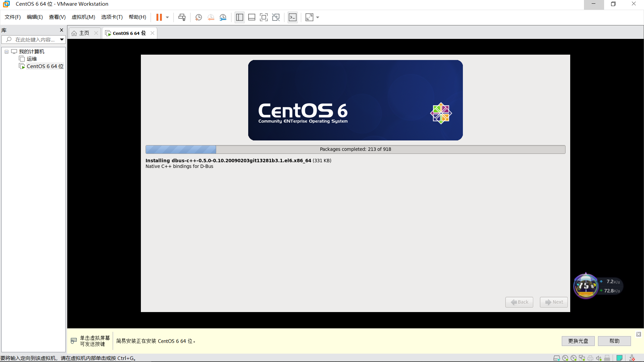Viewport: 644px width, 362px height.
Task: Click the first CD/DVD drive status icon
Action: [x=565, y=358]
